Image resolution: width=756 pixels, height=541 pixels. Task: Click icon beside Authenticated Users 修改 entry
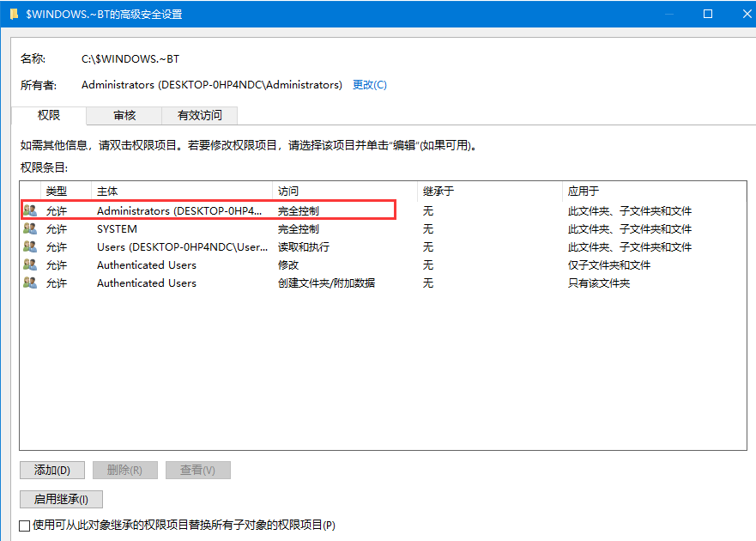pos(30,265)
